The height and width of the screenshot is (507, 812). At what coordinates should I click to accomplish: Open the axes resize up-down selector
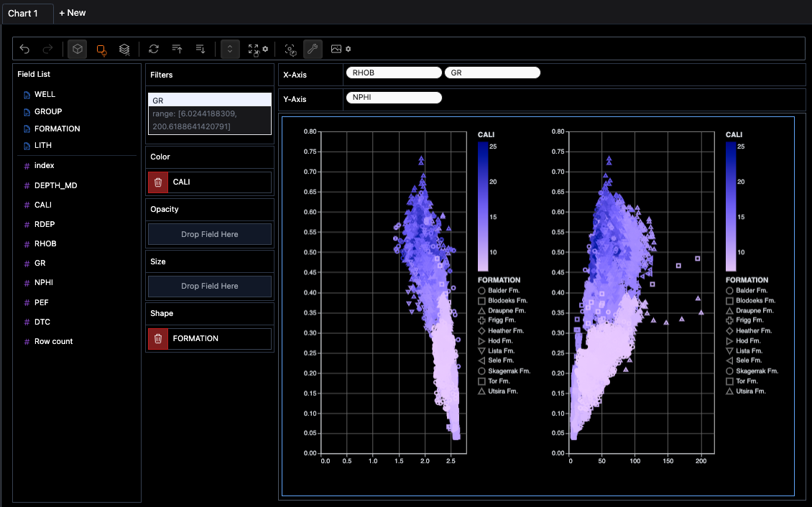point(230,49)
